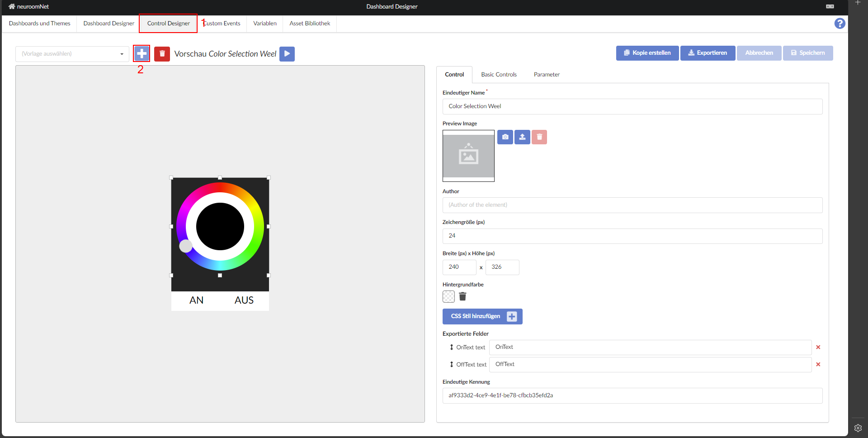Click the Hintergrundfarbe color swatch
Image resolution: width=868 pixels, height=438 pixels.
coord(448,297)
